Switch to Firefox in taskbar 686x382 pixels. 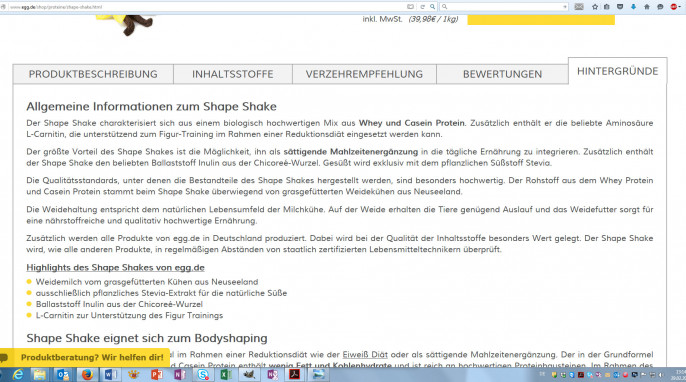[x=87, y=375]
